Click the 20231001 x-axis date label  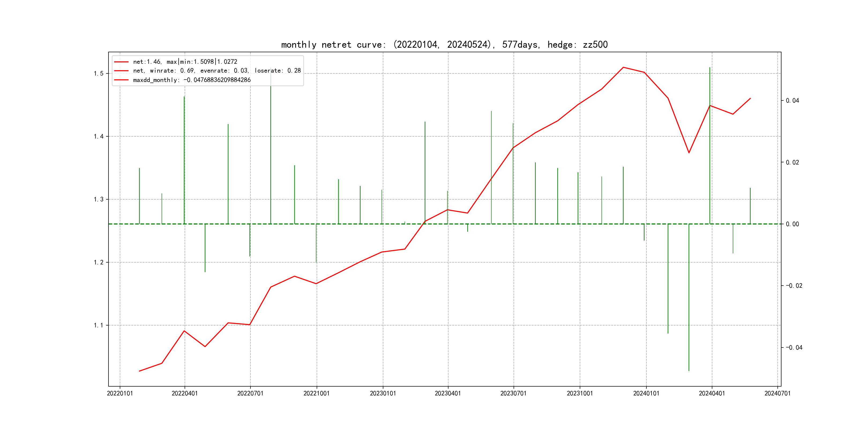coord(579,393)
